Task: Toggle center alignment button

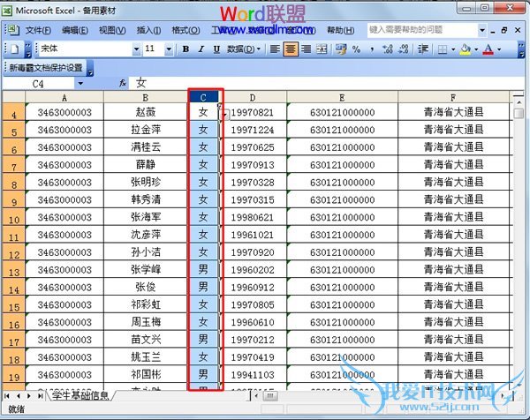Action: [x=291, y=49]
